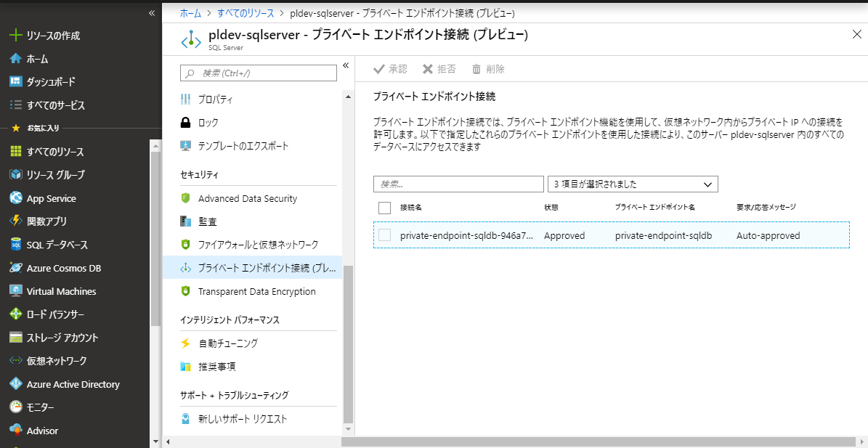
Task: Click the green plus icon for リソースの作成
Action: (x=15, y=36)
